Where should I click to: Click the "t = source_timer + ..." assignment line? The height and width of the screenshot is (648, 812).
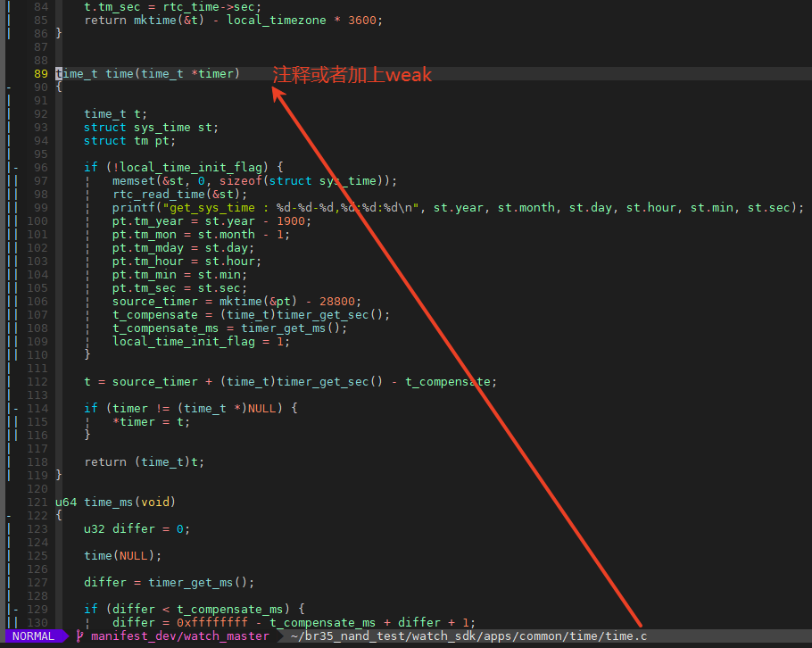tap(291, 382)
